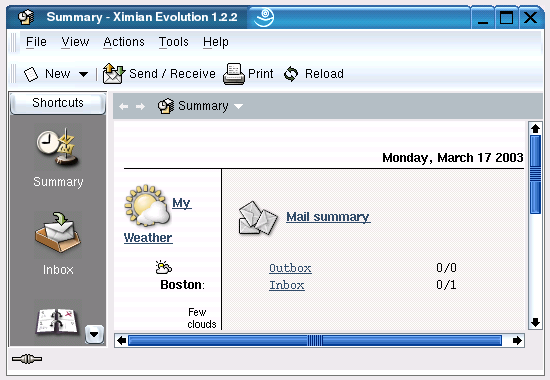Click the Few clouds text
Viewport: 550px width, 380px height.
coord(201,318)
